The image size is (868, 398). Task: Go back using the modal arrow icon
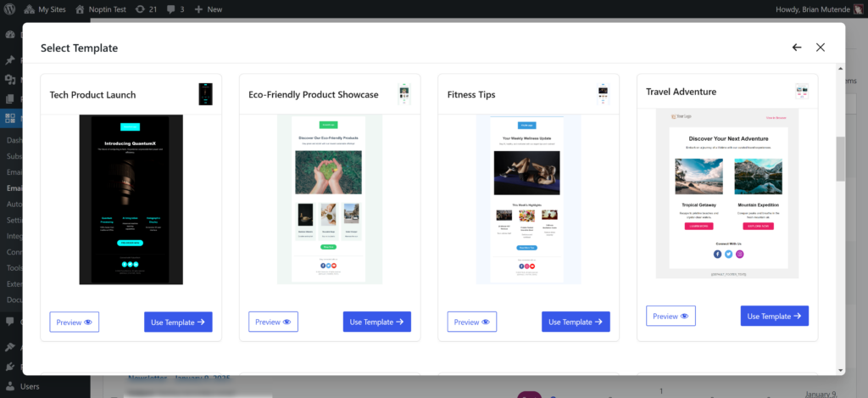point(797,48)
